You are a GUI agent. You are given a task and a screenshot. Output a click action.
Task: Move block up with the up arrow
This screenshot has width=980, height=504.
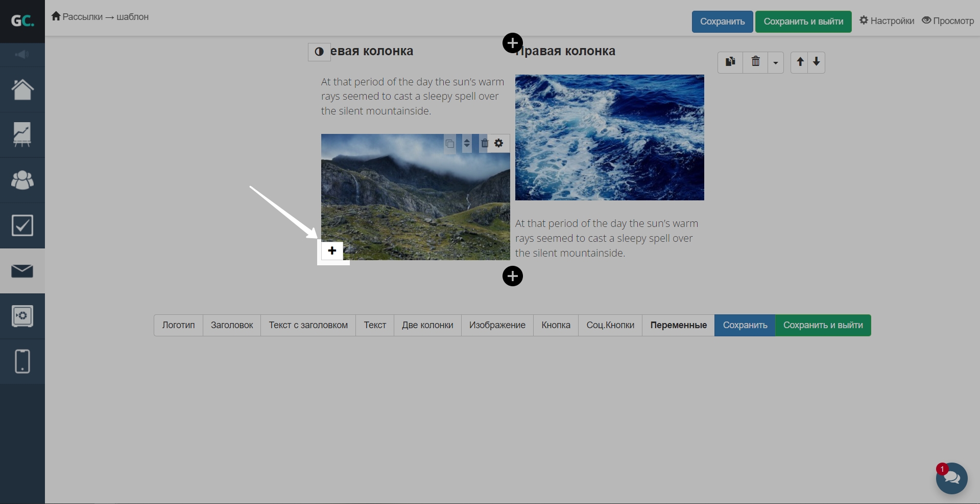800,62
